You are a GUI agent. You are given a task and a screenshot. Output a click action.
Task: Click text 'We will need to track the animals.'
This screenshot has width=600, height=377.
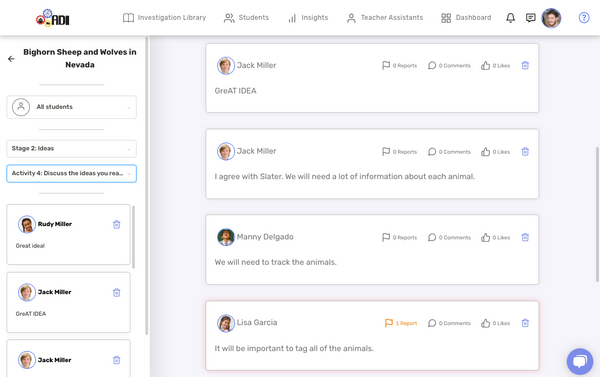tap(276, 262)
